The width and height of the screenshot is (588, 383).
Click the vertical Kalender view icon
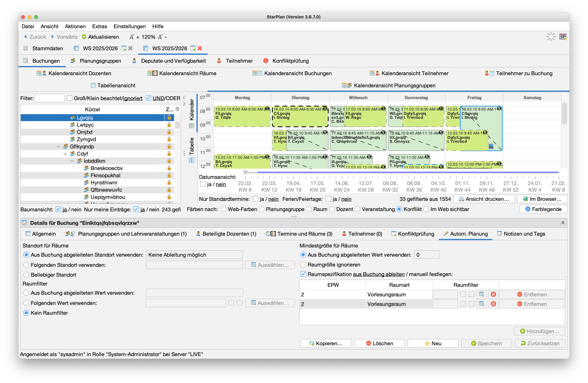(192, 126)
